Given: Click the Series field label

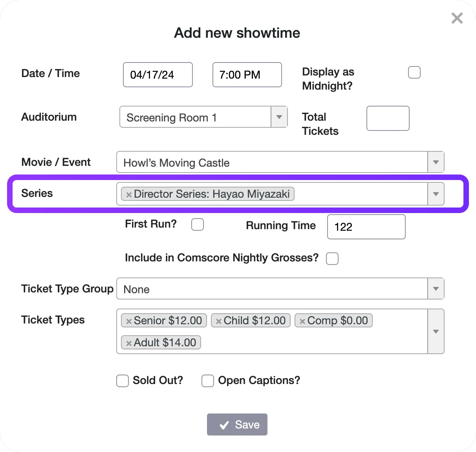Looking at the screenshot, I should click(x=37, y=193).
